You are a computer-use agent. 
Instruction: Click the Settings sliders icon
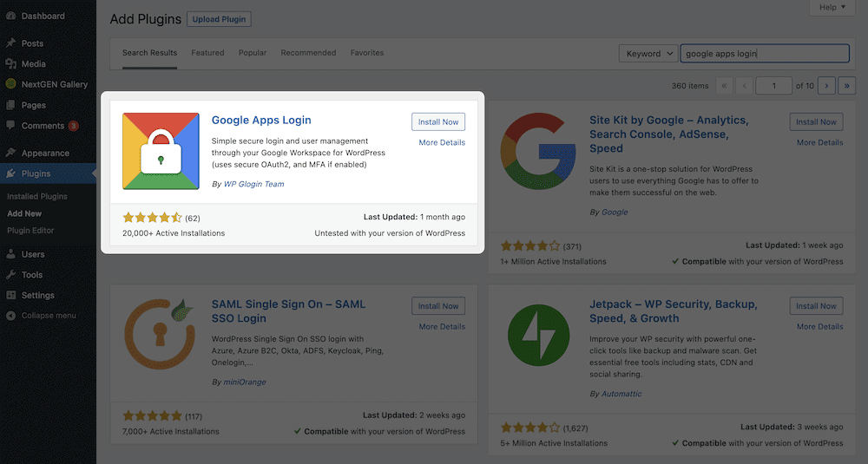(10, 296)
